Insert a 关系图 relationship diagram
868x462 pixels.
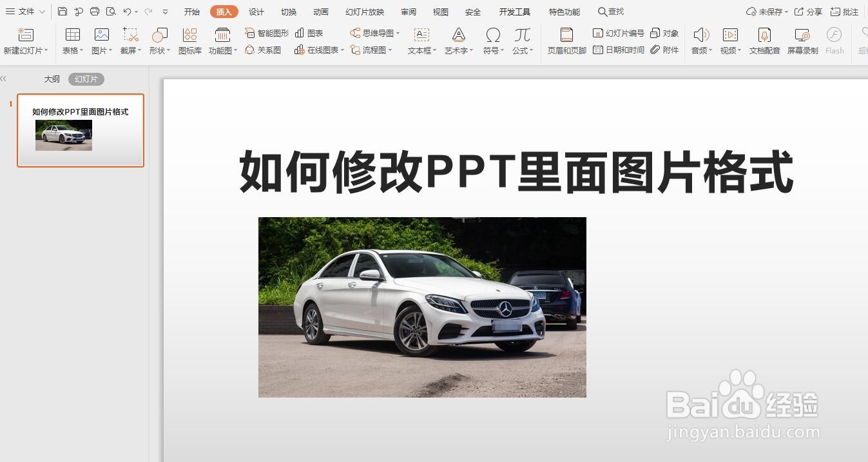(x=263, y=50)
